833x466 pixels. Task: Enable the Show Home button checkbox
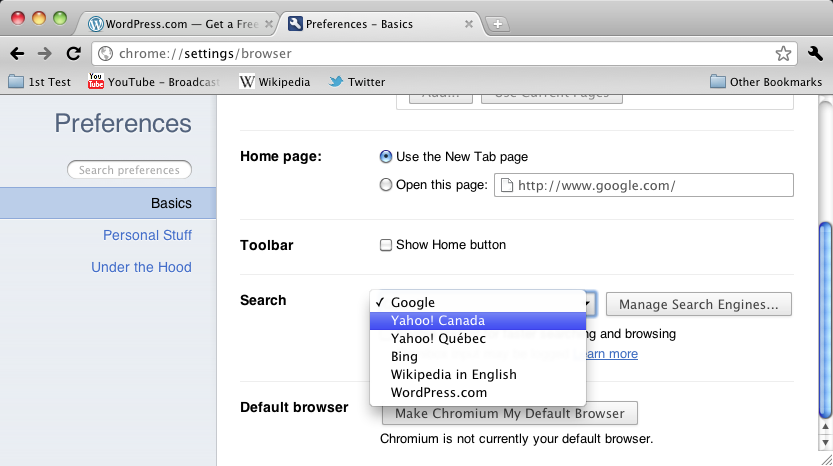pos(386,245)
